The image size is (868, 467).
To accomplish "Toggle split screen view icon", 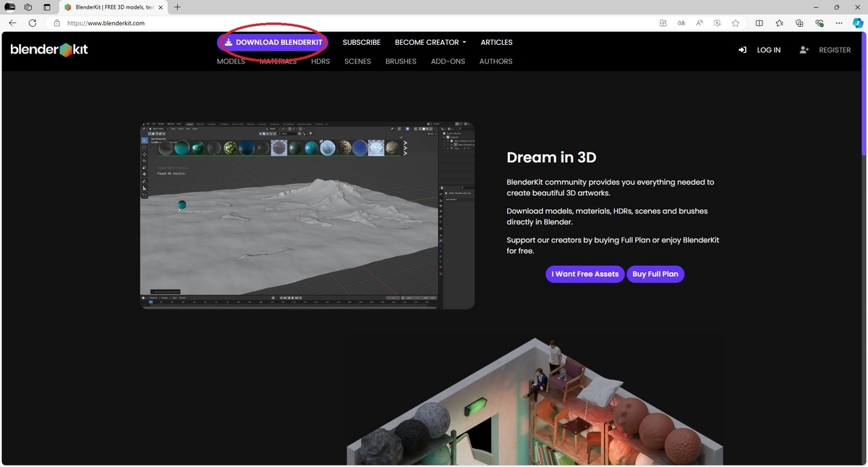I will 759,22.
